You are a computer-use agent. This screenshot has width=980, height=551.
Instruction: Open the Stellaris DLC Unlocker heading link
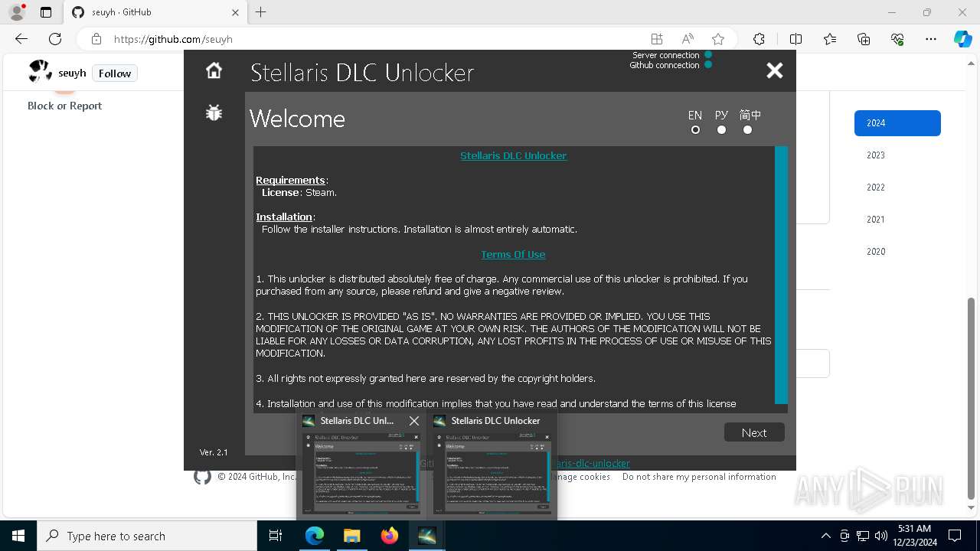(x=513, y=155)
